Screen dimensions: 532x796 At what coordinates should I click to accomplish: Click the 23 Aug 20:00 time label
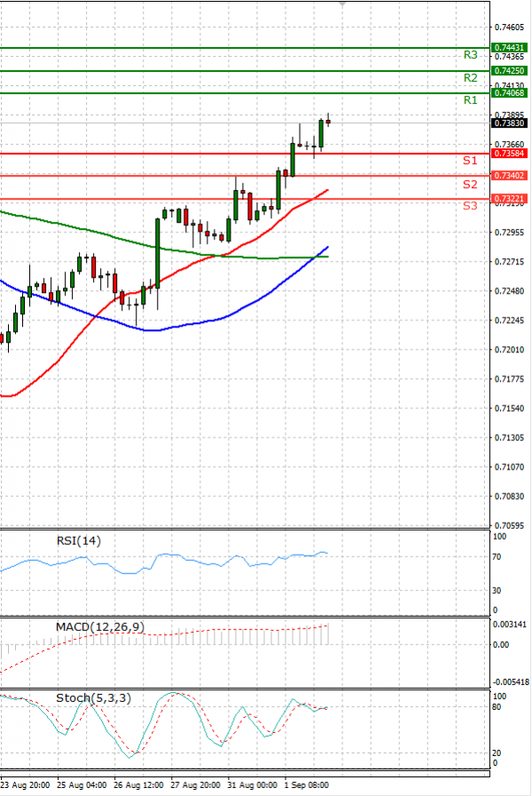pos(26,784)
